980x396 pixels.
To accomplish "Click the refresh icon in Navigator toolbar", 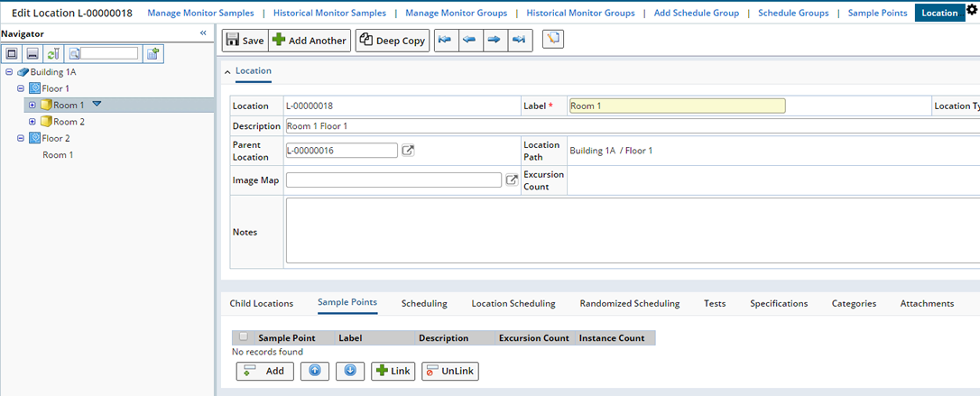I will pyautogui.click(x=54, y=54).
